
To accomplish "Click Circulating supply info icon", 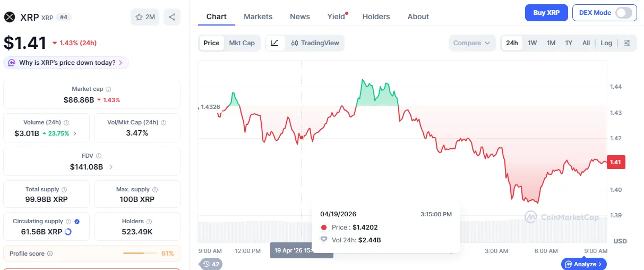I will click(68, 221).
